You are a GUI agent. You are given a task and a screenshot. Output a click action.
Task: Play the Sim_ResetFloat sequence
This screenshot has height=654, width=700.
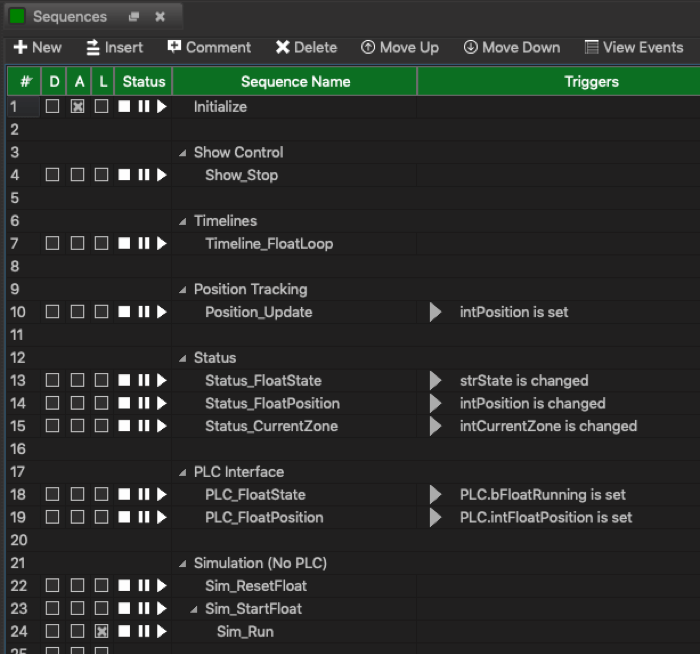162,585
